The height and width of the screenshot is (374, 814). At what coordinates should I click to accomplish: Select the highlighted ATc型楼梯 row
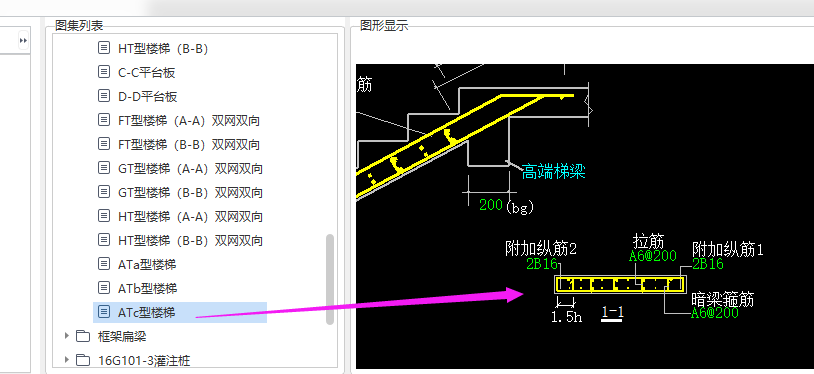(x=180, y=313)
